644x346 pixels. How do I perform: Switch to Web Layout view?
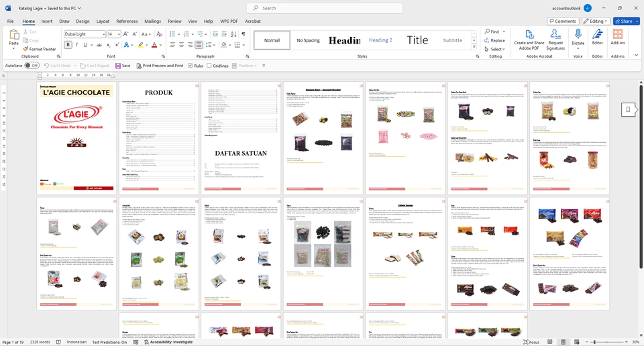tap(577, 342)
